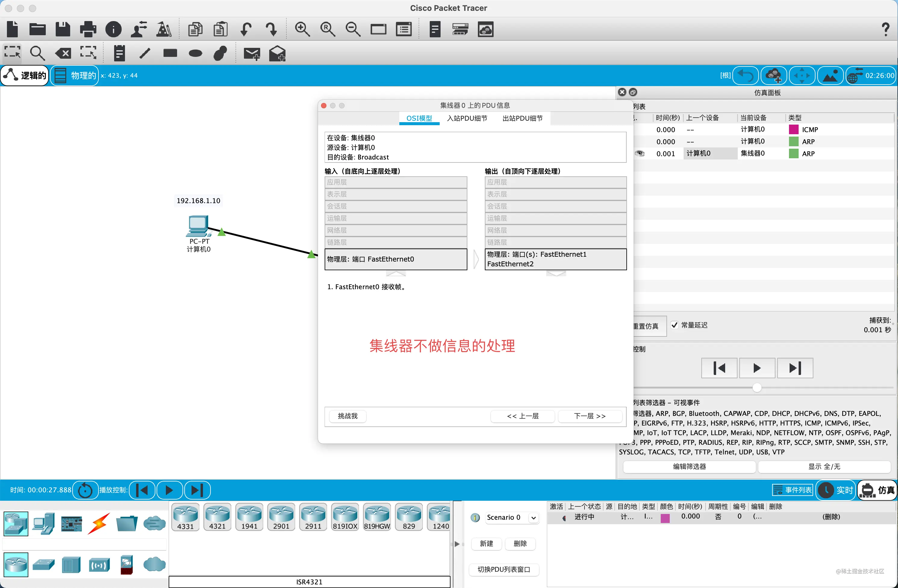The height and width of the screenshot is (588, 898).
Task: Print the workspace using the printer icon
Action: (88, 29)
